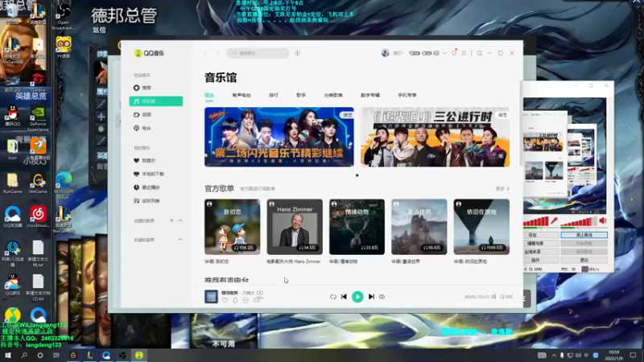Open QQ Music from the taskbar

[x=139, y=356]
